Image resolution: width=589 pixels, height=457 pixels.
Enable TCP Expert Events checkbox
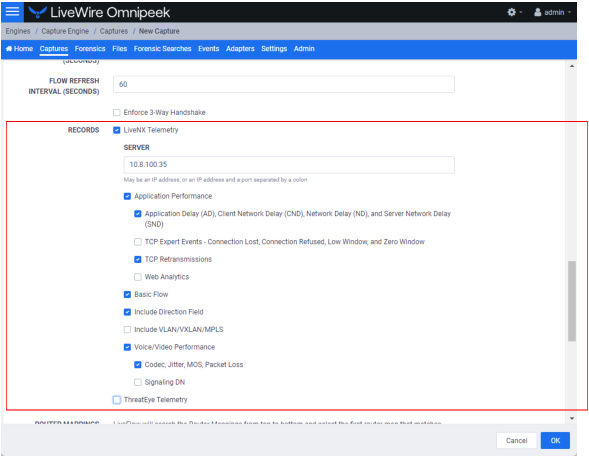pyautogui.click(x=138, y=242)
